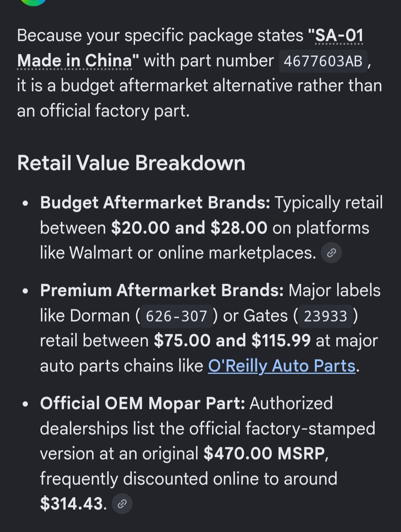
Task: Tap the "$20.00 and $28.00" price range
Action: pos(189,228)
